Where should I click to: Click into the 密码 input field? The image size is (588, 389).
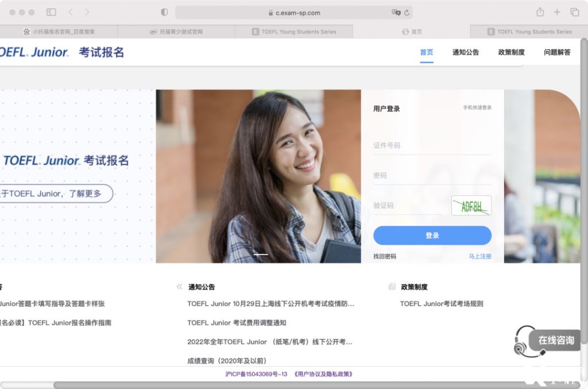(x=432, y=175)
